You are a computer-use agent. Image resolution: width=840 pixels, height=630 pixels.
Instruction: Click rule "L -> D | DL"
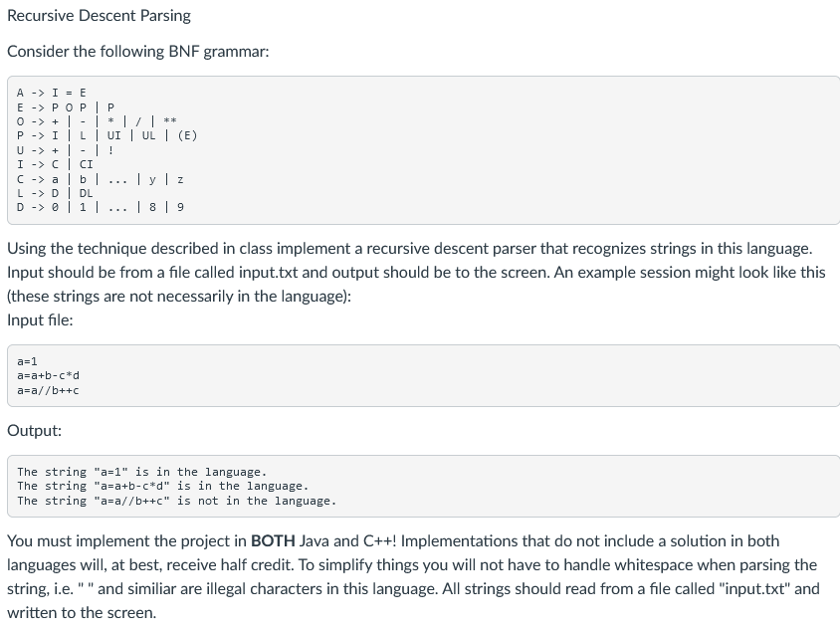[55, 193]
